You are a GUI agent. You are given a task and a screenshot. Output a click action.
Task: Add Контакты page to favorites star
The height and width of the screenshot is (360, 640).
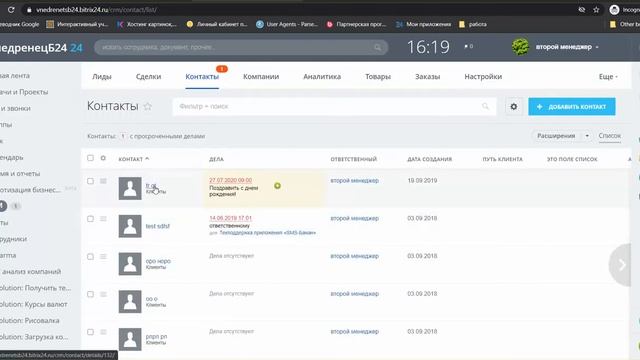pos(148,106)
